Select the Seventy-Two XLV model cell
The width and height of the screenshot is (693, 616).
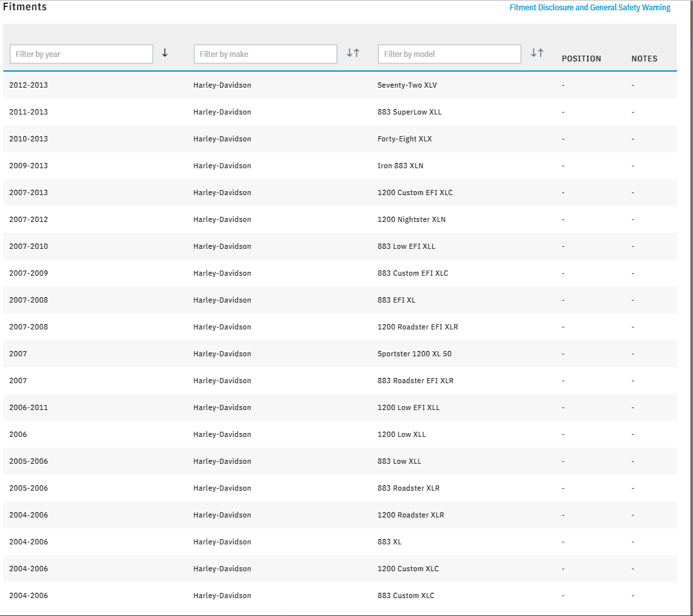pyautogui.click(x=407, y=85)
